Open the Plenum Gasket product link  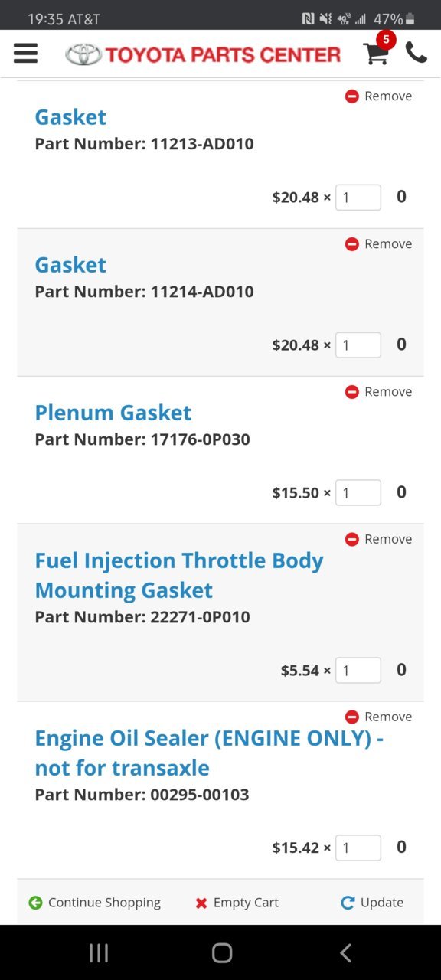tap(113, 413)
